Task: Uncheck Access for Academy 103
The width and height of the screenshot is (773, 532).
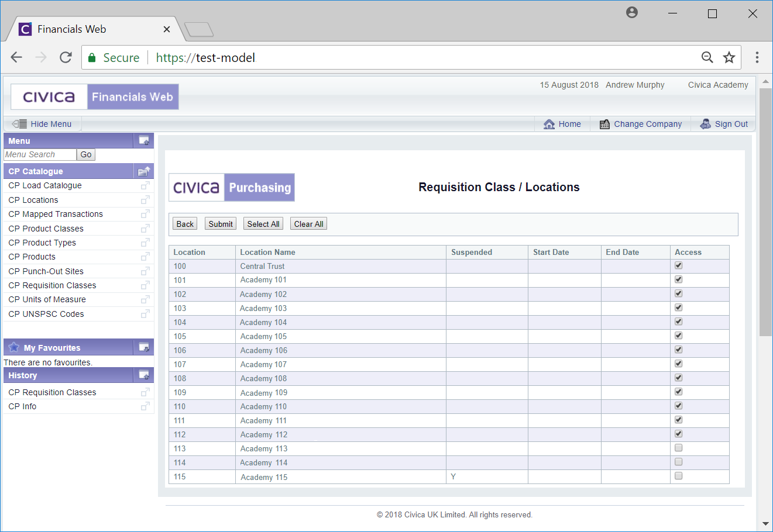Action: pyautogui.click(x=679, y=308)
